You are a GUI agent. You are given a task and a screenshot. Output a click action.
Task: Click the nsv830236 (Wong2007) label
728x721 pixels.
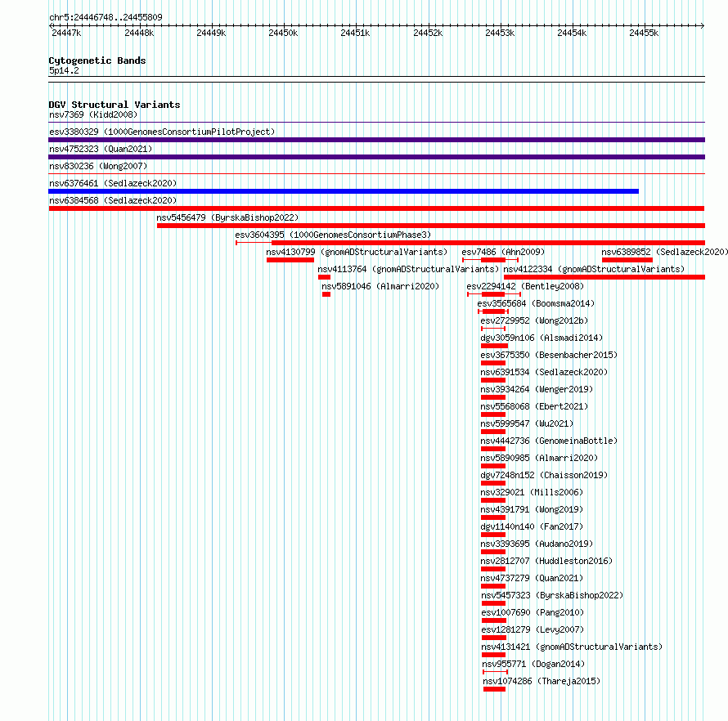pyautogui.click(x=98, y=166)
